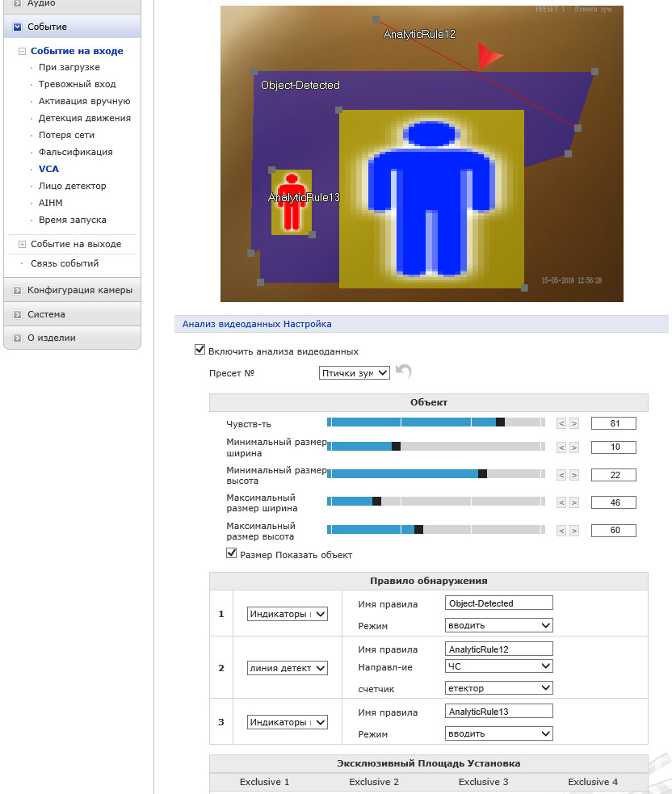Click the right arrow for maximum height
The width and height of the screenshot is (672, 794).
click(x=573, y=531)
